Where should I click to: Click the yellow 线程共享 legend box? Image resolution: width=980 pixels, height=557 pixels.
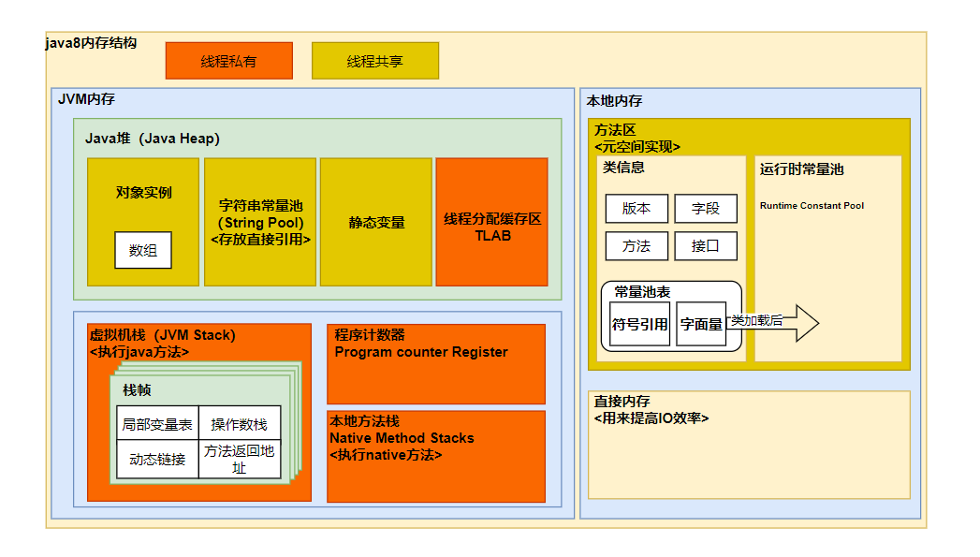click(x=374, y=61)
